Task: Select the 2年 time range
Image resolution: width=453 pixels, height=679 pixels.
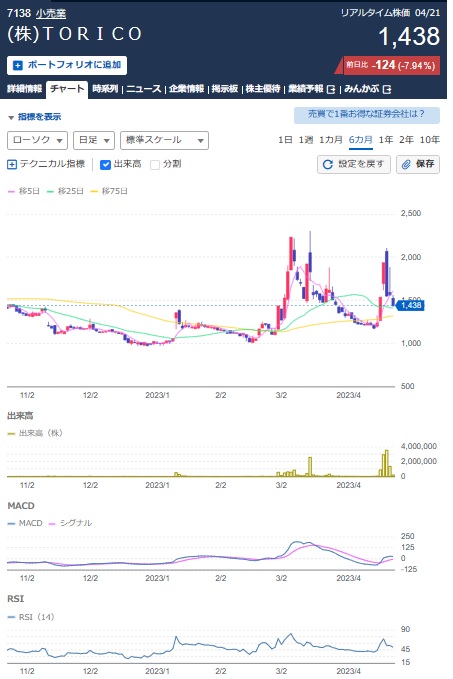Action: (x=406, y=140)
